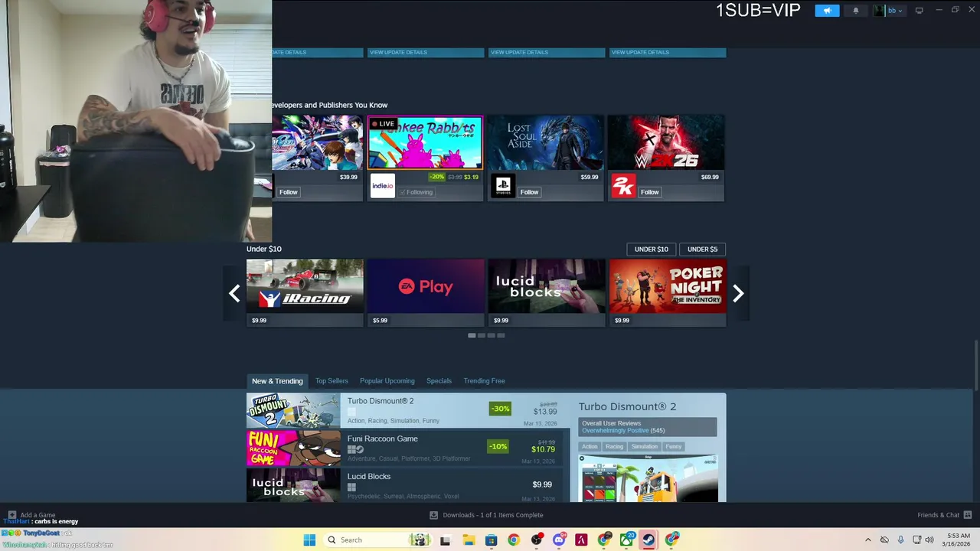Click the page vertical scrollbar
Image resolution: width=980 pixels, height=551 pixels.
[x=976, y=365]
